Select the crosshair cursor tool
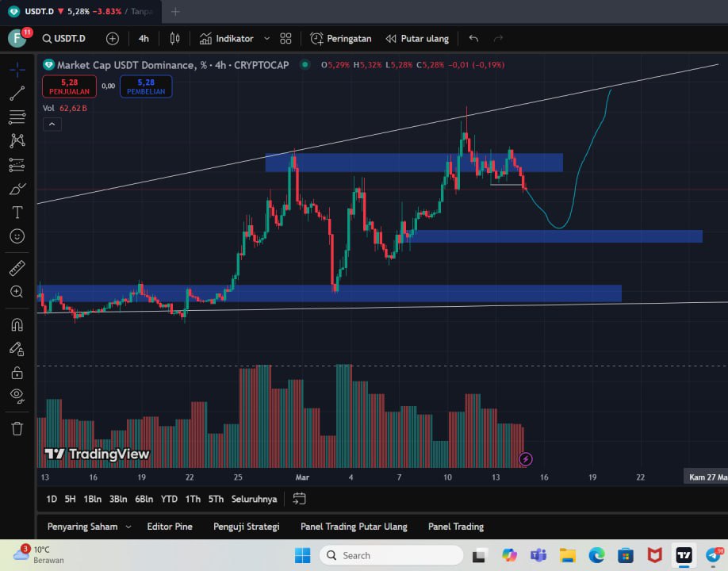Image resolution: width=728 pixels, height=571 pixels. [x=17, y=70]
